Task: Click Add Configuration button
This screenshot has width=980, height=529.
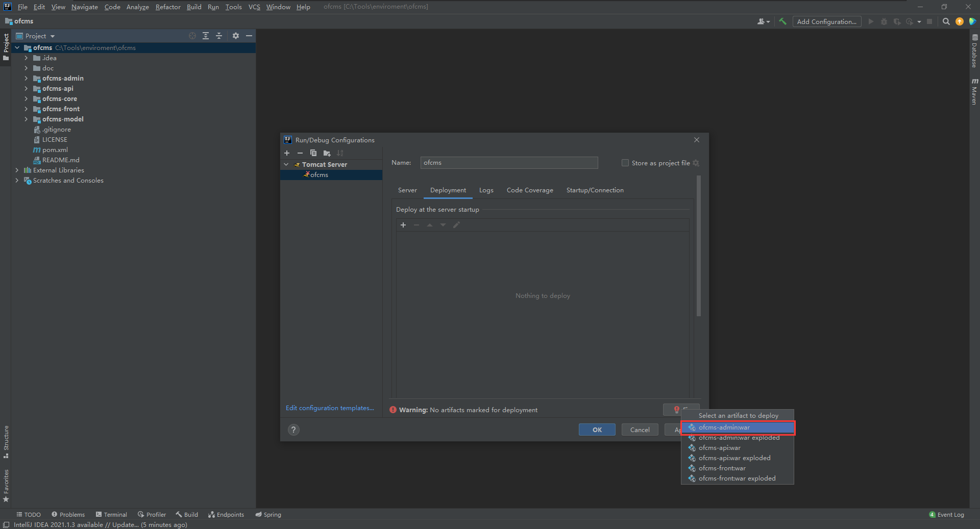Action: [827, 21]
